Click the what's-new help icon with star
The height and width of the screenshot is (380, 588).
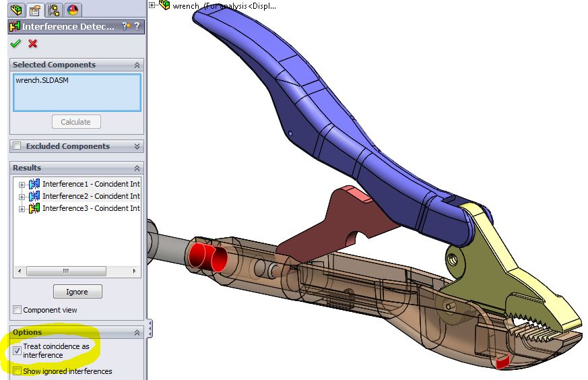126,26
